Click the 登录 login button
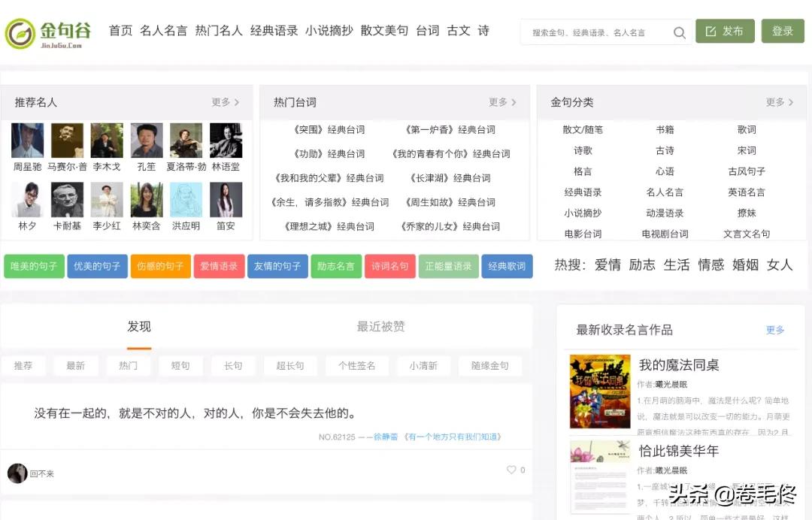812x520 pixels. 783,32
